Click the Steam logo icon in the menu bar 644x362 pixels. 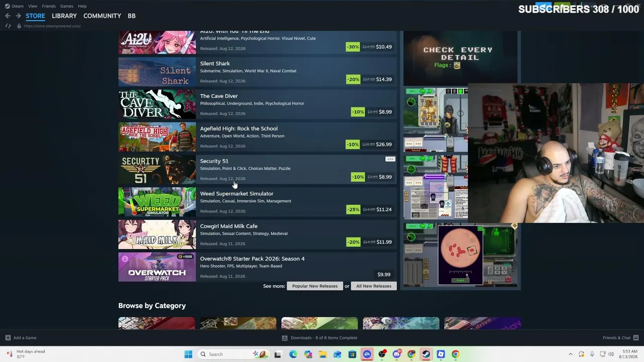point(8,6)
